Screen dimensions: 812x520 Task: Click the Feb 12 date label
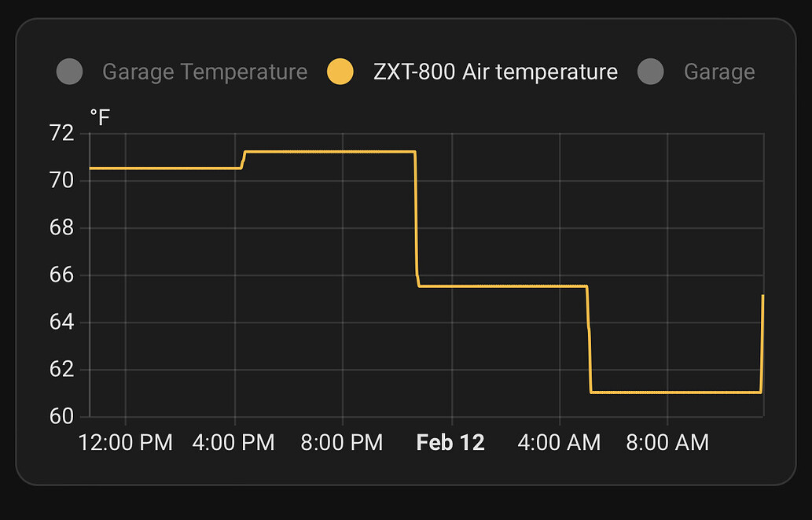point(450,442)
